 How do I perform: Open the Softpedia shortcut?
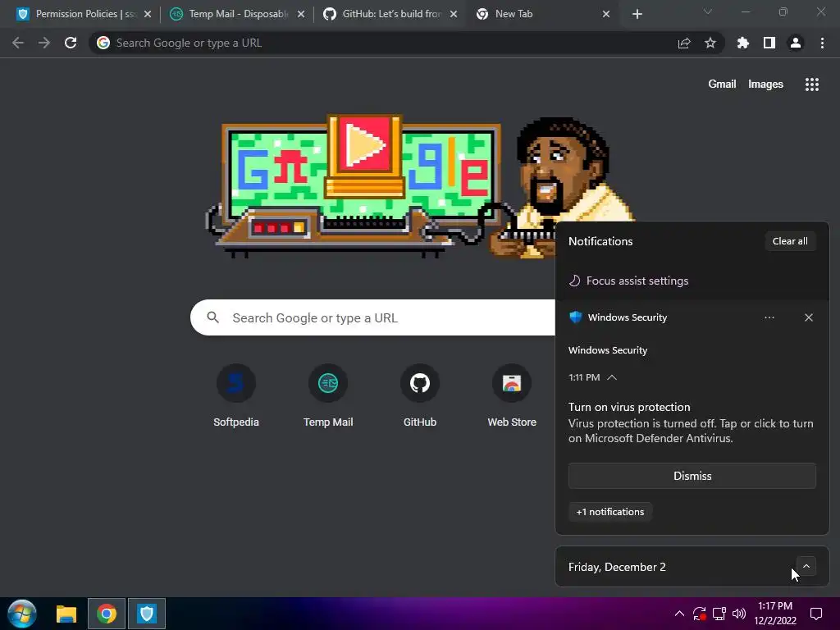pyautogui.click(x=235, y=396)
